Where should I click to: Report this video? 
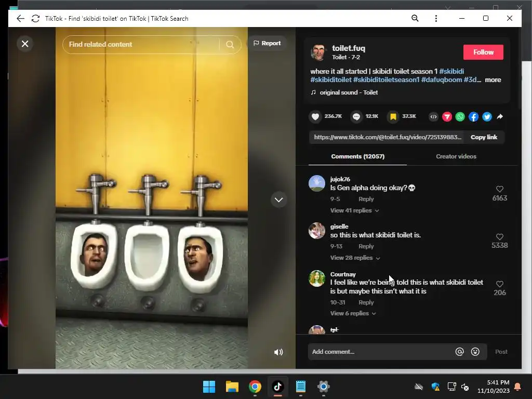(267, 43)
